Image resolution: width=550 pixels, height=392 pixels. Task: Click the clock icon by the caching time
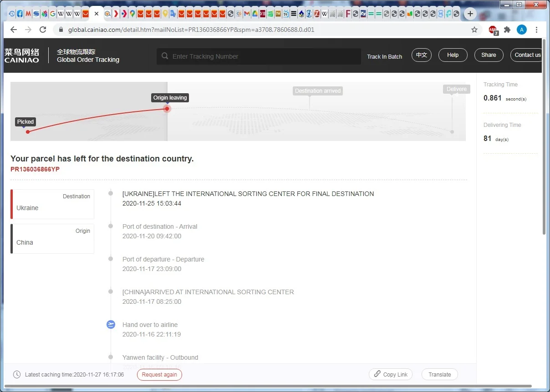(17, 375)
